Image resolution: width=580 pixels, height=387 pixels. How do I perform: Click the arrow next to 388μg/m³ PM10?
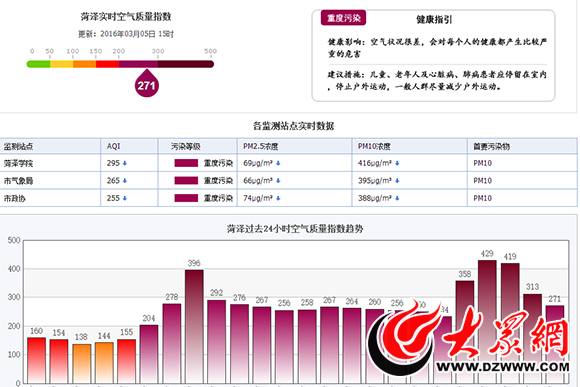pyautogui.click(x=397, y=198)
